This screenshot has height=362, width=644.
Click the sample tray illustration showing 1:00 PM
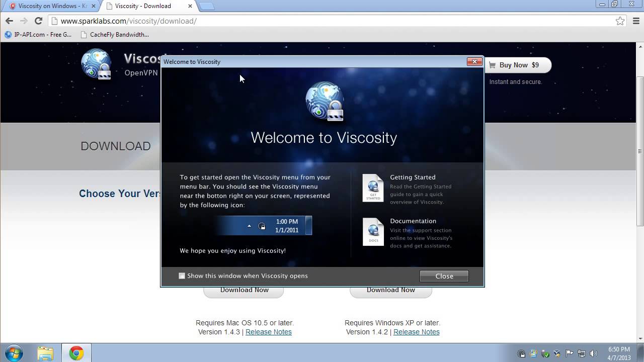coord(265,226)
